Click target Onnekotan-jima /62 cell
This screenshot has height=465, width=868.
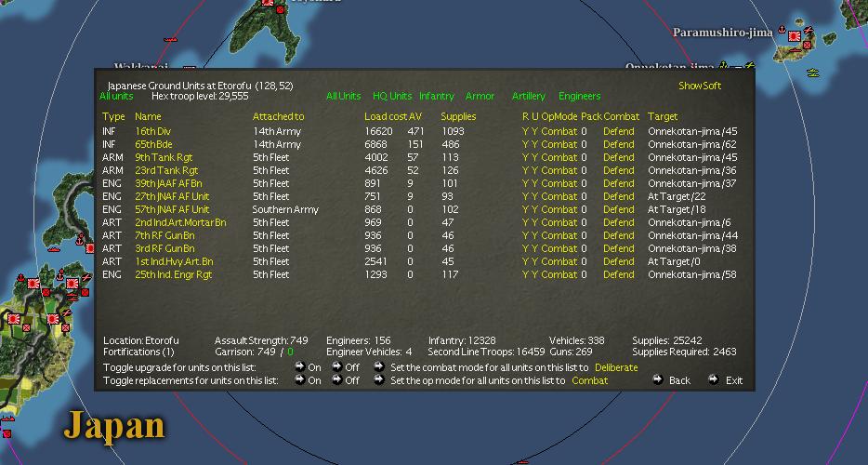point(692,144)
